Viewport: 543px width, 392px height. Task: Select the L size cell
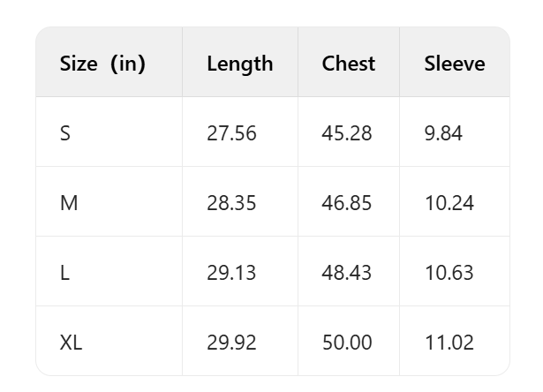[x=64, y=273]
